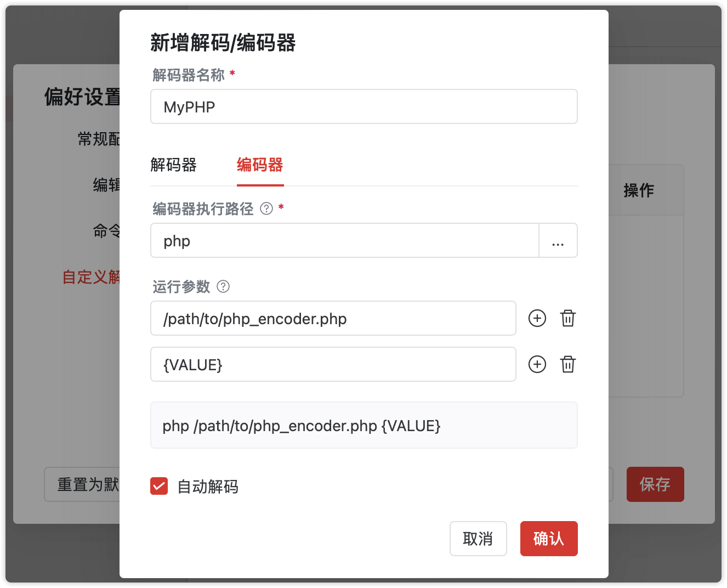Click inside the {VALUE} parameter field

(x=333, y=364)
